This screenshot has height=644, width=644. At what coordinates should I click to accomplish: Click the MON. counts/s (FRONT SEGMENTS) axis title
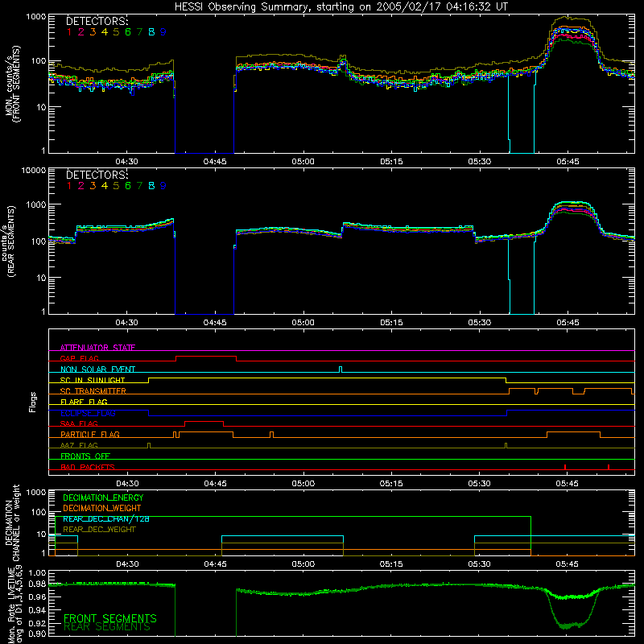(12, 84)
